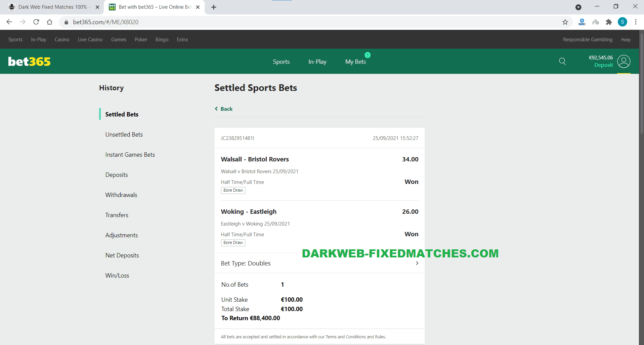Open a new browser tab
Image resolution: width=644 pixels, height=345 pixels.
click(x=214, y=7)
